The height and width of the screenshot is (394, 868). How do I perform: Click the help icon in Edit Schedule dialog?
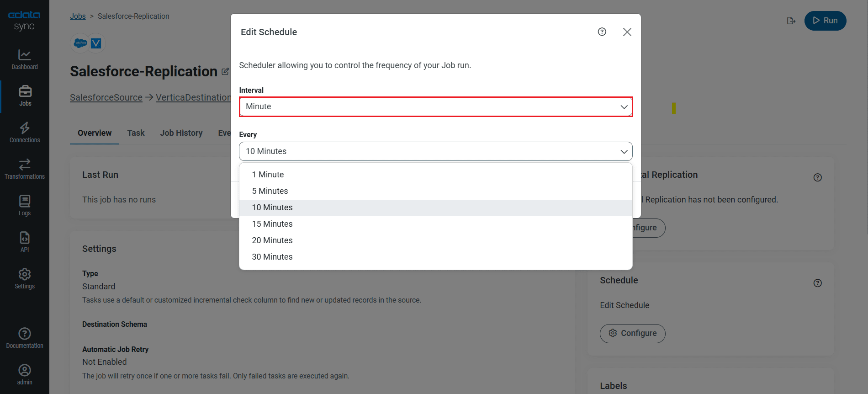[x=602, y=32]
